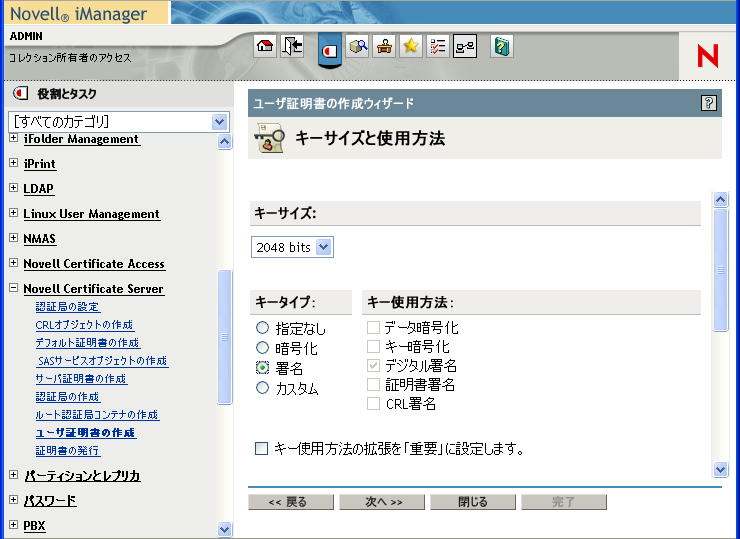
Task: Select the 暗号化 key type radio button
Action: (262, 347)
